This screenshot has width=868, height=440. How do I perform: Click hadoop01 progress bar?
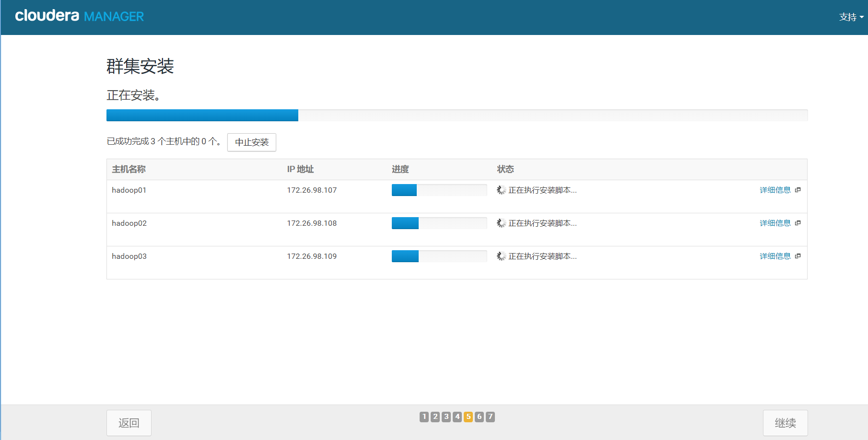tap(439, 190)
